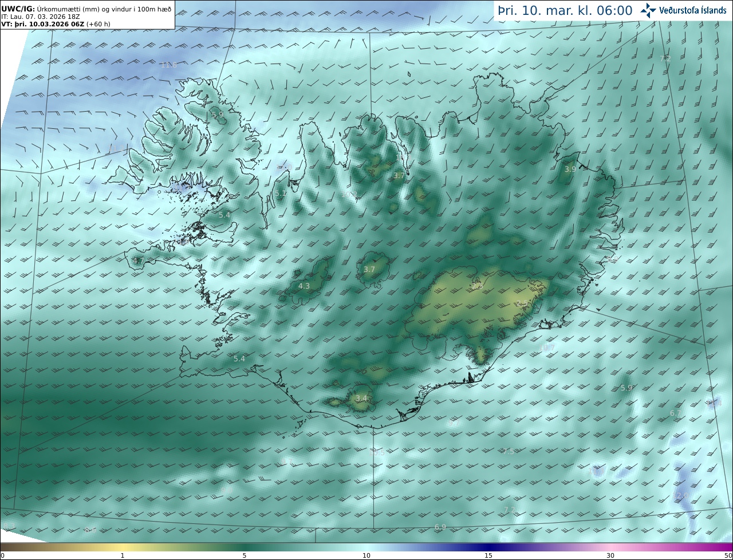
Task: Click the 11.8 value label on the map
Action: coord(168,65)
